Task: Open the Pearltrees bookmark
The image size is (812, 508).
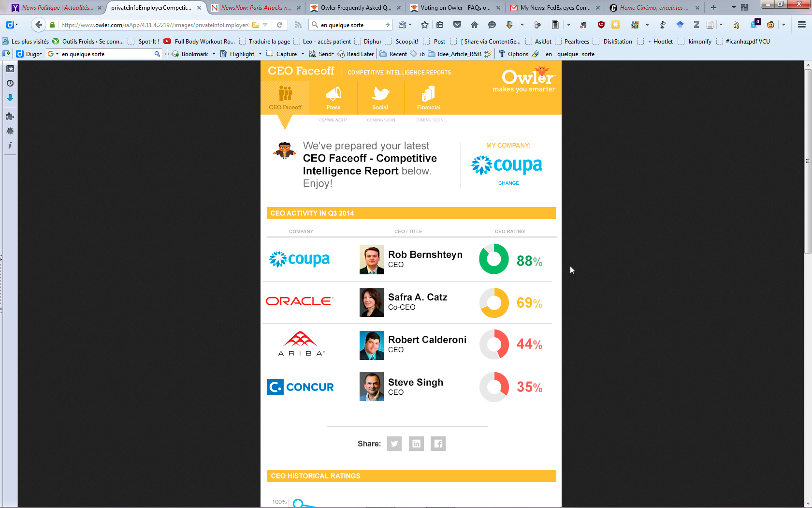Action: click(572, 41)
